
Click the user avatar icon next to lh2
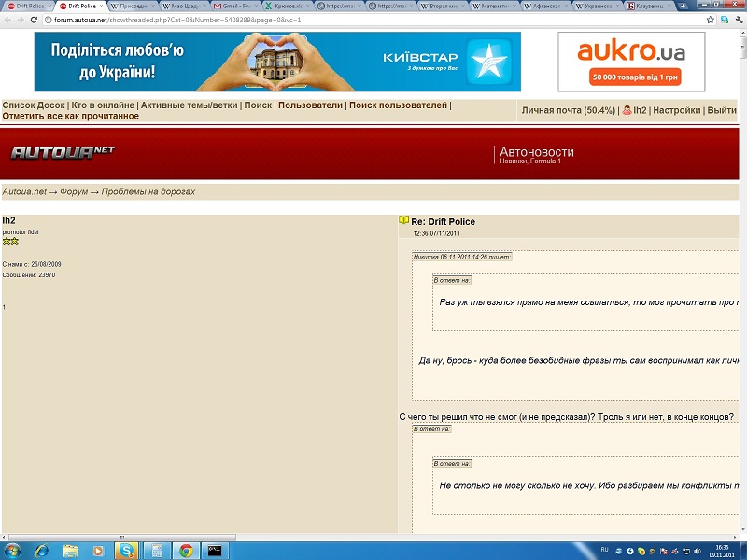point(627,110)
